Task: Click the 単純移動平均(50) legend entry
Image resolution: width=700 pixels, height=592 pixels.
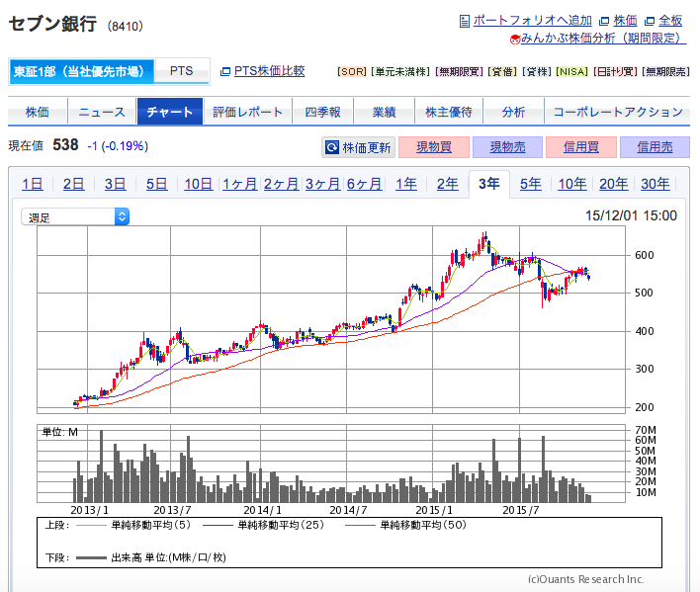Action: 405,525
